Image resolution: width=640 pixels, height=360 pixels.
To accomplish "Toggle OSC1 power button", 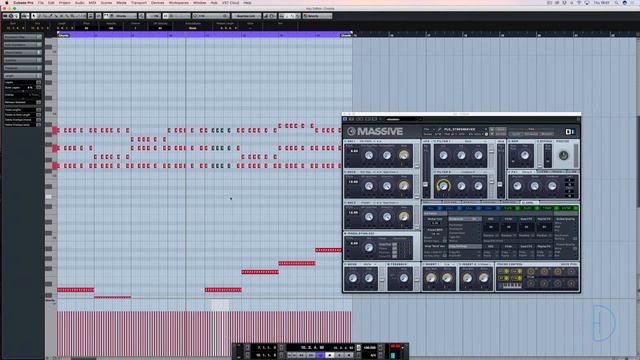I will (346, 141).
